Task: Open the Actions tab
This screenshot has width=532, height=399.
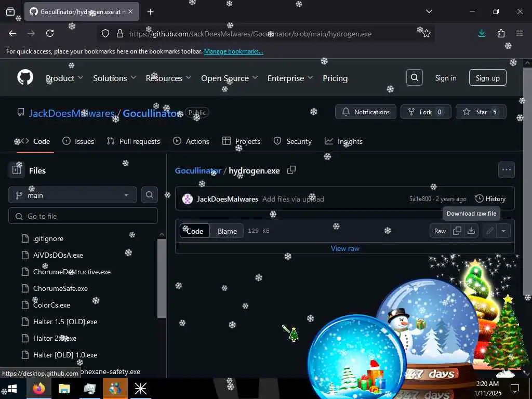Action: (x=191, y=141)
